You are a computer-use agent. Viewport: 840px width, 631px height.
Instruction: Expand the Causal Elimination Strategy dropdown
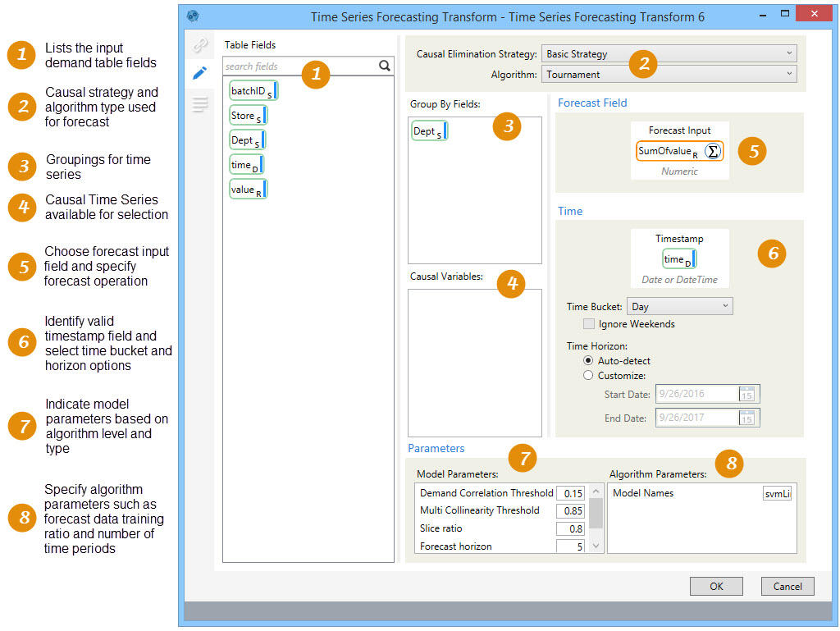click(x=669, y=54)
